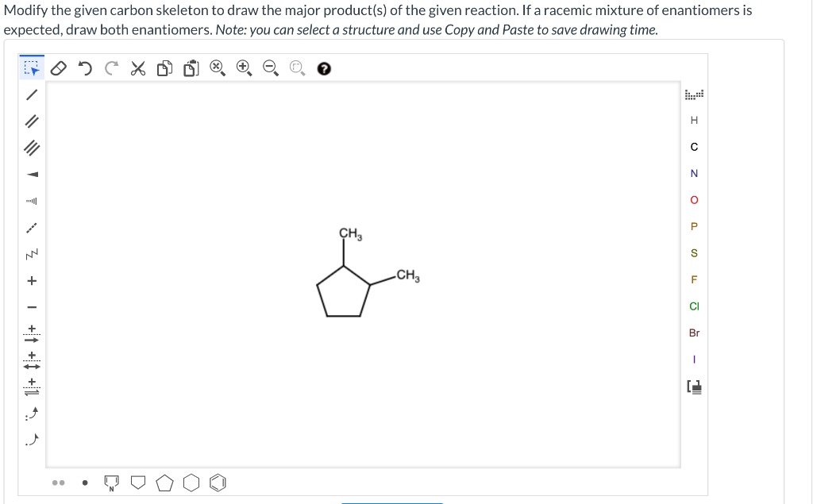The width and height of the screenshot is (813, 504).
Task: Zoom in on the drawing canvas
Action: (242, 69)
